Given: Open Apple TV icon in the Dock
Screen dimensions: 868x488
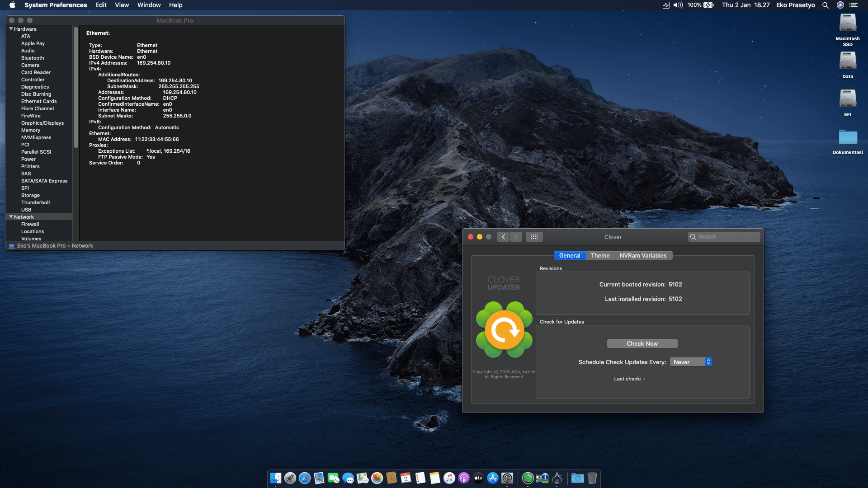Looking at the screenshot, I should [478, 478].
